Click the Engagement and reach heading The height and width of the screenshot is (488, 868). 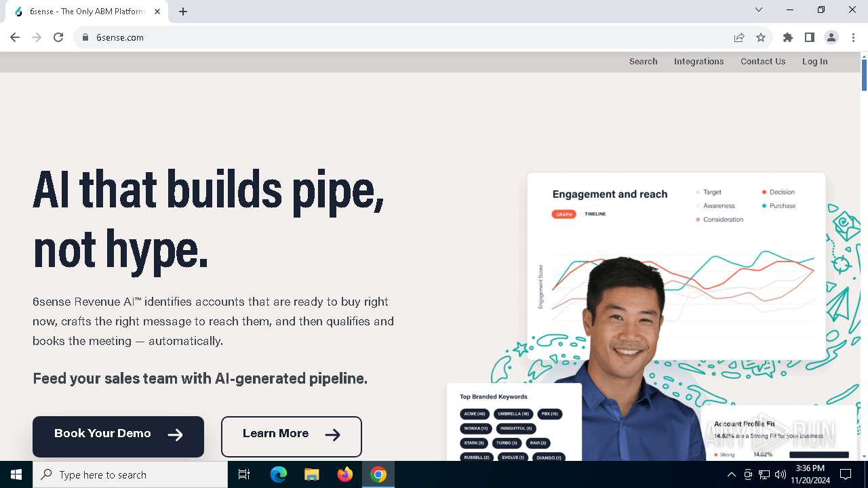pos(610,195)
